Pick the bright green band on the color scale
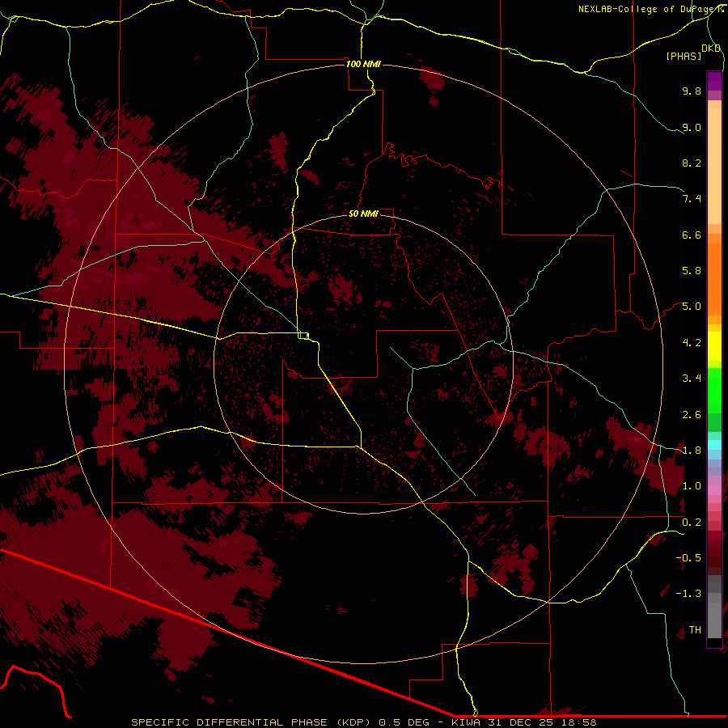728x728 pixels. (714, 391)
